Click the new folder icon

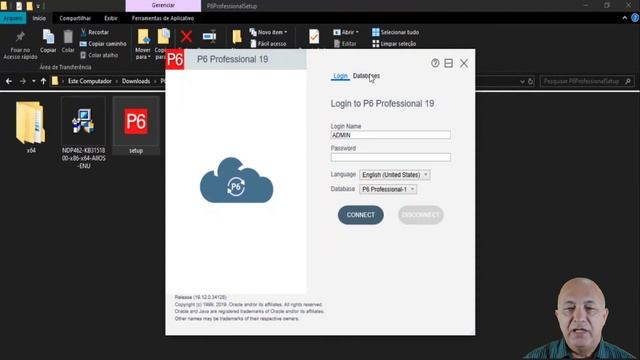pos(237,37)
